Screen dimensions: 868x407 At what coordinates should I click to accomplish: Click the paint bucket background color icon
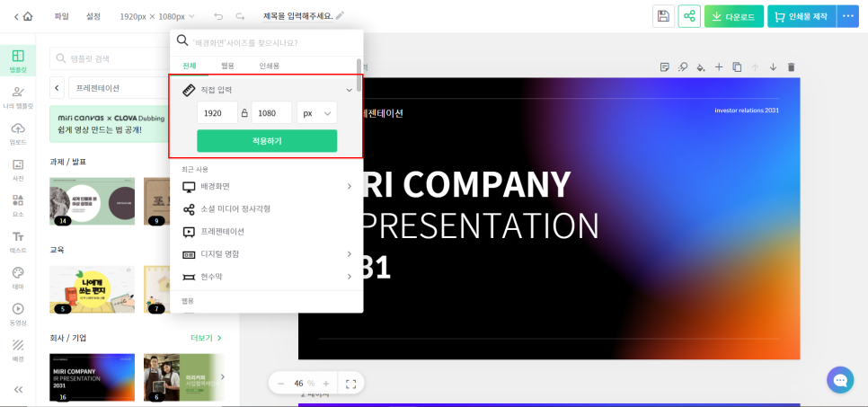pyautogui.click(x=701, y=67)
